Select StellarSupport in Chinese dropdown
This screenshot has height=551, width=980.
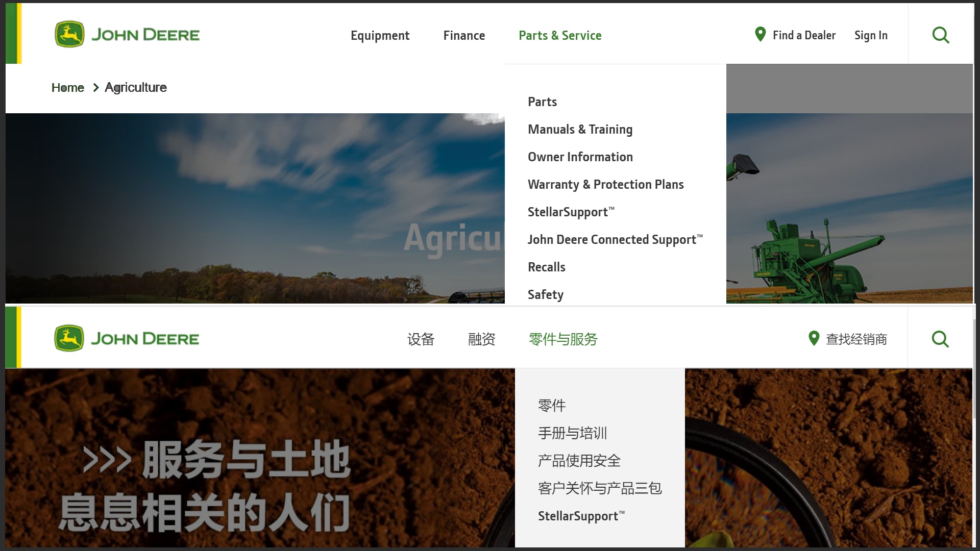[581, 516]
